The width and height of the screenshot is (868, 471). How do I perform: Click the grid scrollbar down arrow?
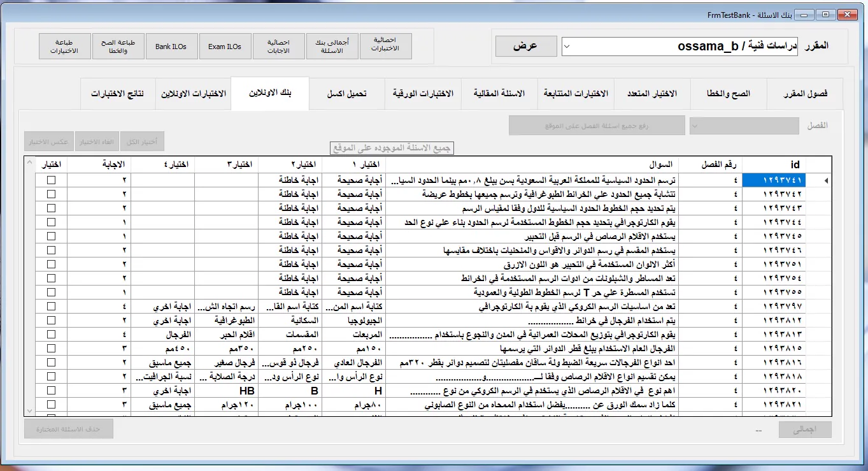tap(29, 410)
